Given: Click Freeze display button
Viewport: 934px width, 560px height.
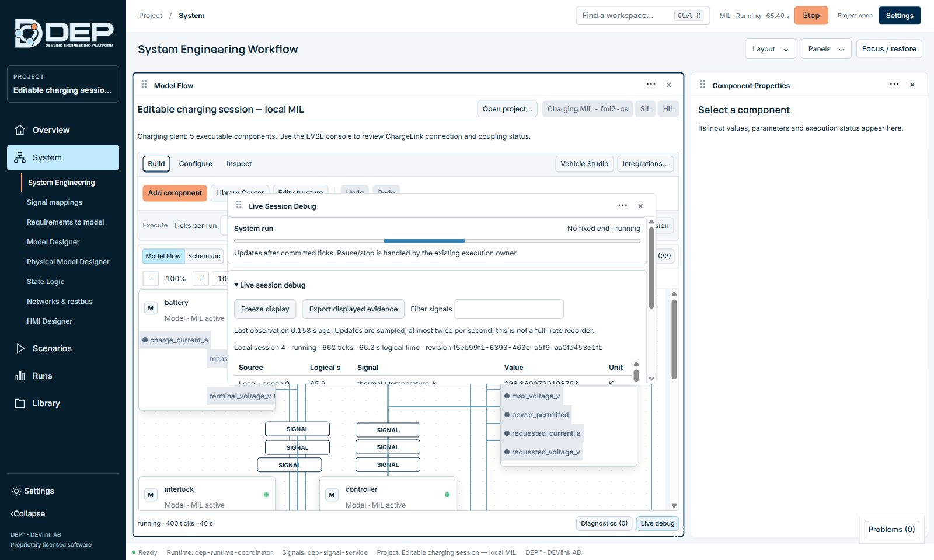Looking at the screenshot, I should [x=265, y=309].
